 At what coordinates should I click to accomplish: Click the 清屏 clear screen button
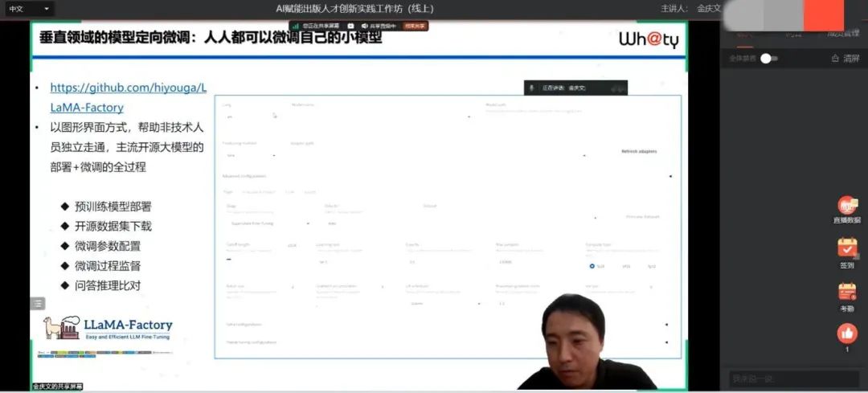[x=845, y=59]
